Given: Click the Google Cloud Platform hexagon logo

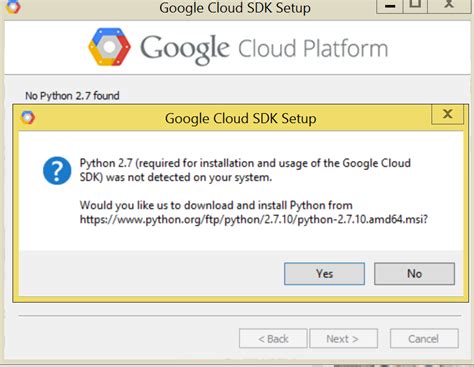Looking at the screenshot, I should click(109, 47).
